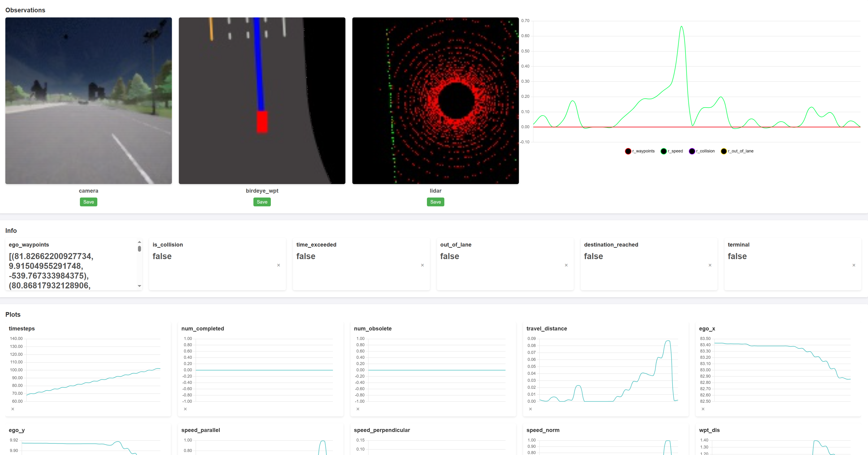Click the lidar point cloud image

pos(435,100)
